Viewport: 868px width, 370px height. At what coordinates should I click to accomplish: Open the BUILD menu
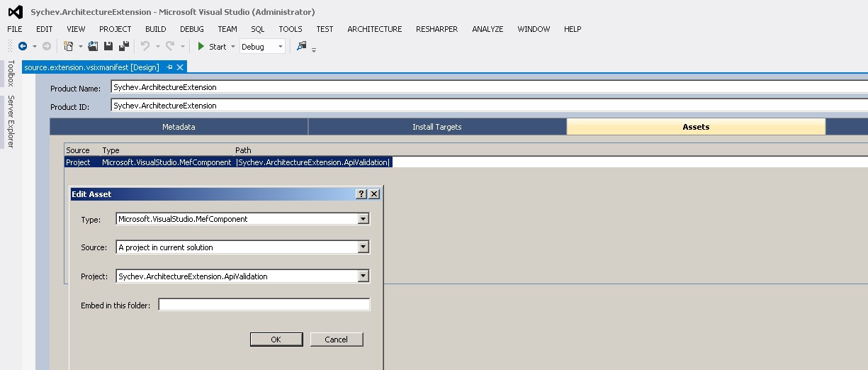[x=156, y=29]
